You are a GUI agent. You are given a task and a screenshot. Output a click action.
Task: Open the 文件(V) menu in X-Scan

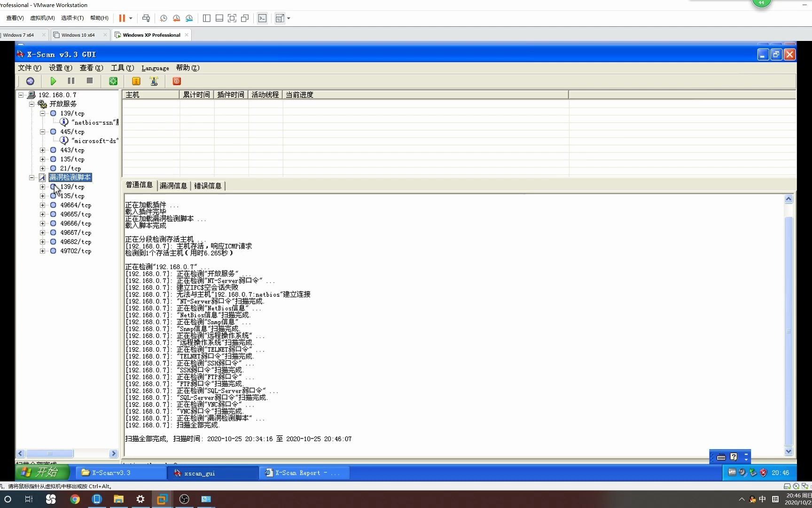29,68
